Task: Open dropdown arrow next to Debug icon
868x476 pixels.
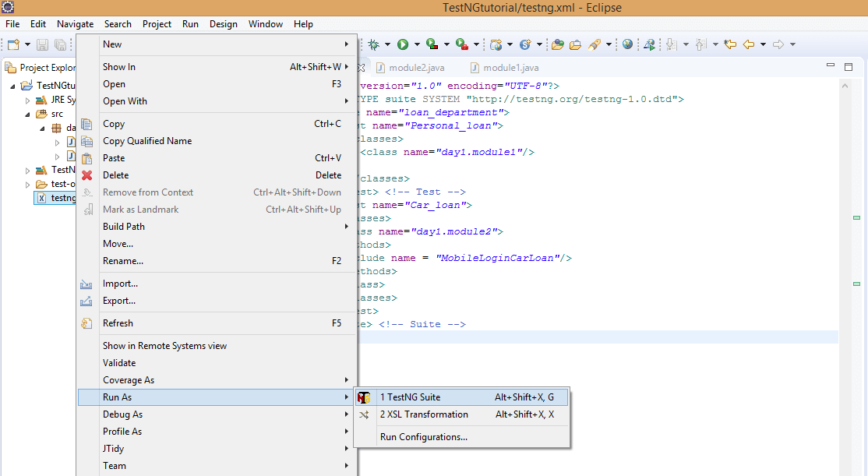Action: point(387,44)
